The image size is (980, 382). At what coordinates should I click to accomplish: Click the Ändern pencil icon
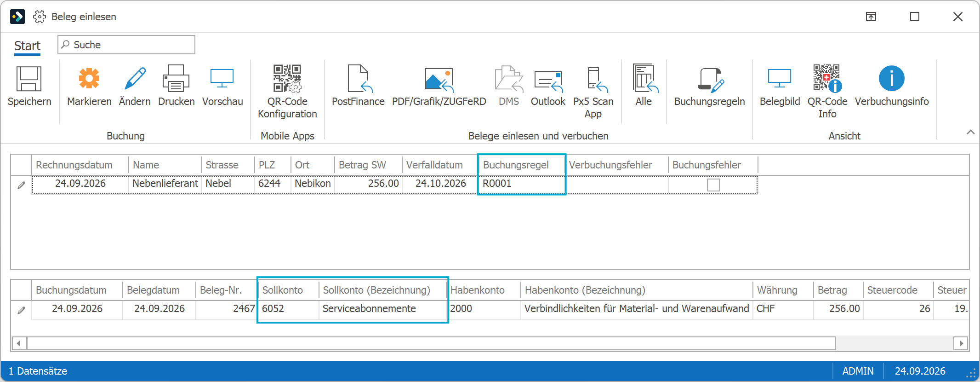click(135, 79)
